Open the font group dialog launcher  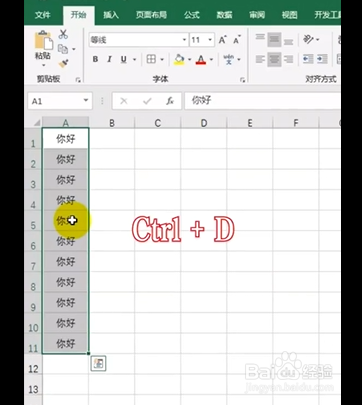243,80
